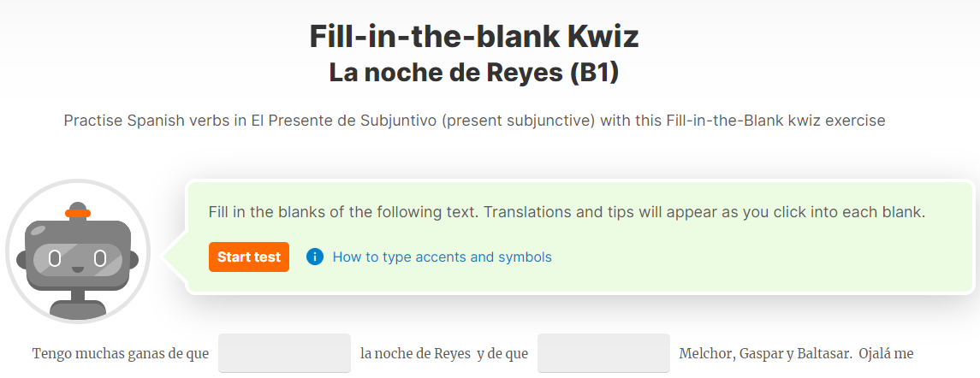The height and width of the screenshot is (378, 980).
Task: Select the 'Fill-in-the-blank Kwiz' heading
Action: (x=474, y=37)
